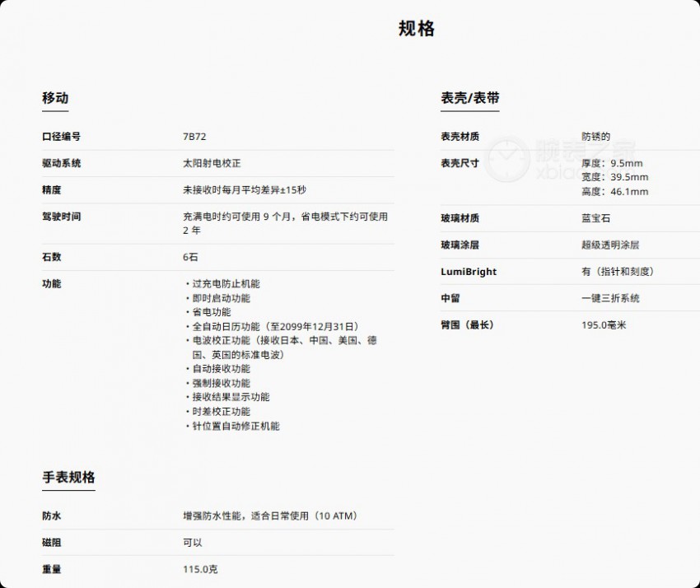Select the bullet 即时启动功能
The width and height of the screenshot is (700, 588).
click(x=221, y=298)
